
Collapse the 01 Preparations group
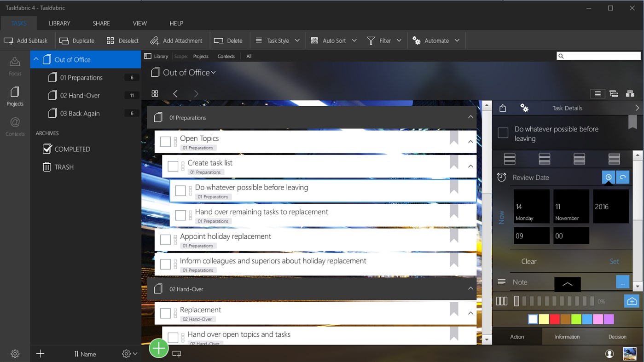tap(470, 117)
